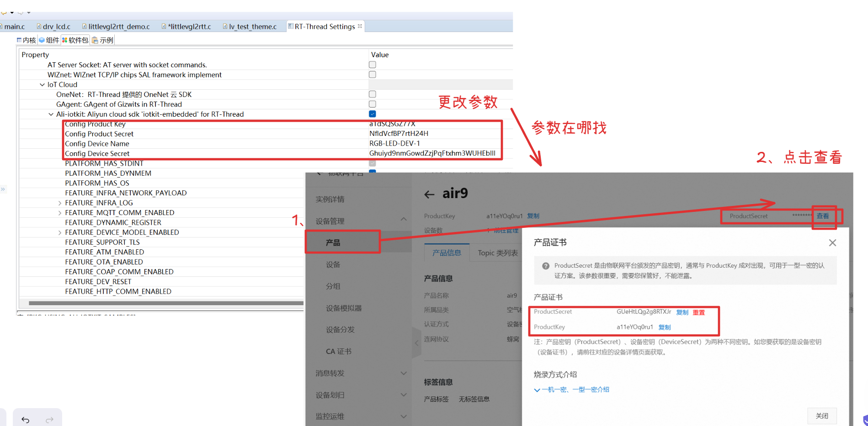
Task: Copy the ProductSecret in the dialog
Action: pyautogui.click(x=682, y=313)
